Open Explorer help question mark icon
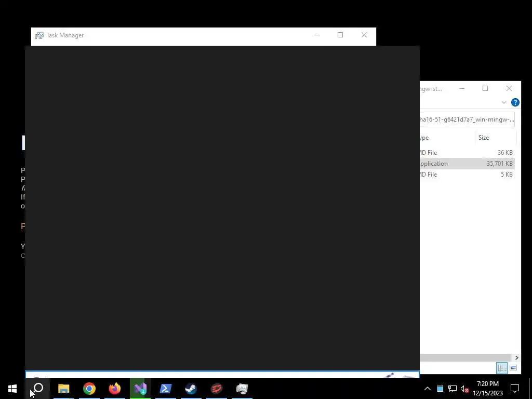This screenshot has width=532, height=399. pos(515,102)
